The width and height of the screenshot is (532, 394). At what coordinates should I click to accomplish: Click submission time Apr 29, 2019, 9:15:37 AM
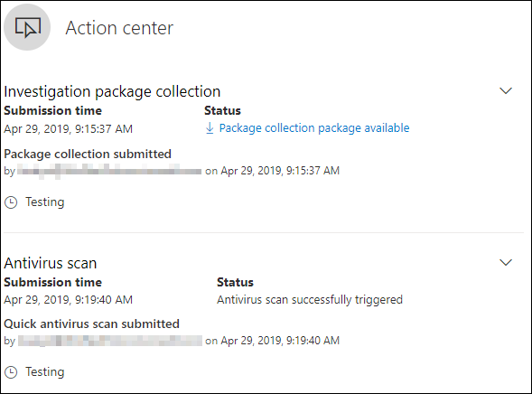(x=69, y=129)
